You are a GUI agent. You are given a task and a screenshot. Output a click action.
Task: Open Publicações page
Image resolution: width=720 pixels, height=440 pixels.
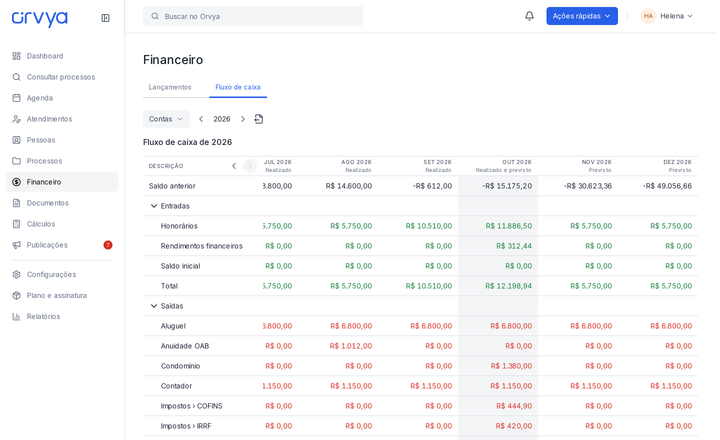click(62, 245)
